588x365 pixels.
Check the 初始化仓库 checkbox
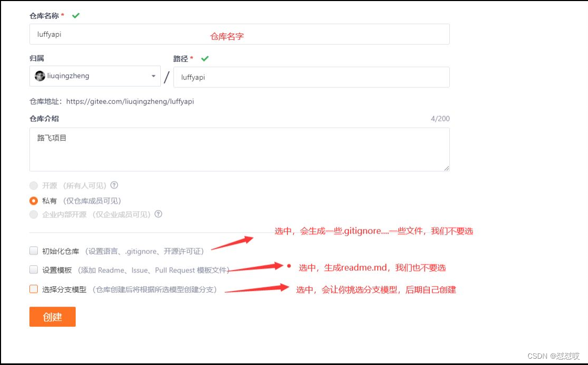pos(34,251)
